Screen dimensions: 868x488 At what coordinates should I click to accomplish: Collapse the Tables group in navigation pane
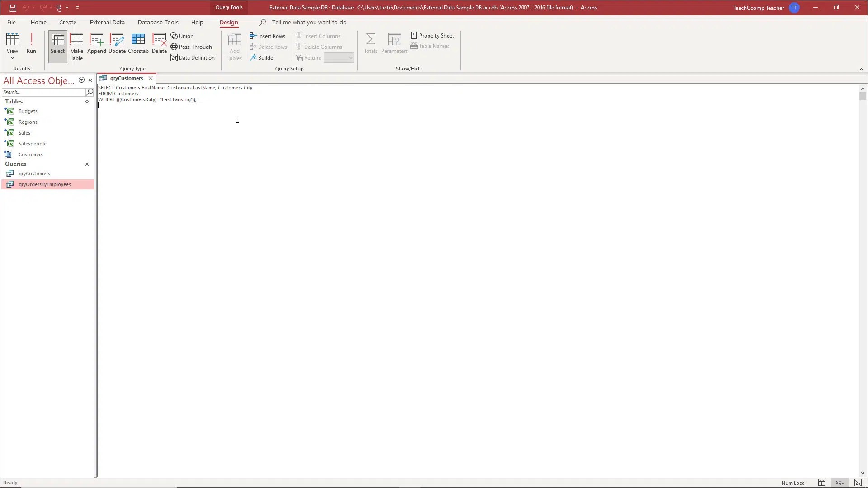click(x=87, y=102)
